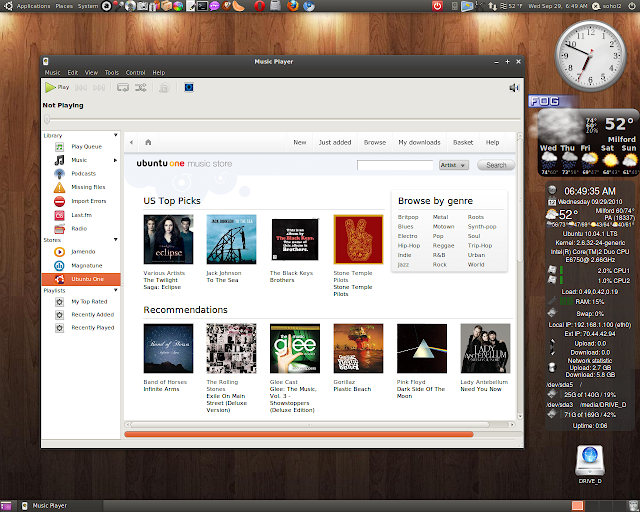Open Jack Johnson To The Sea cover
640x512 pixels.
[231, 239]
